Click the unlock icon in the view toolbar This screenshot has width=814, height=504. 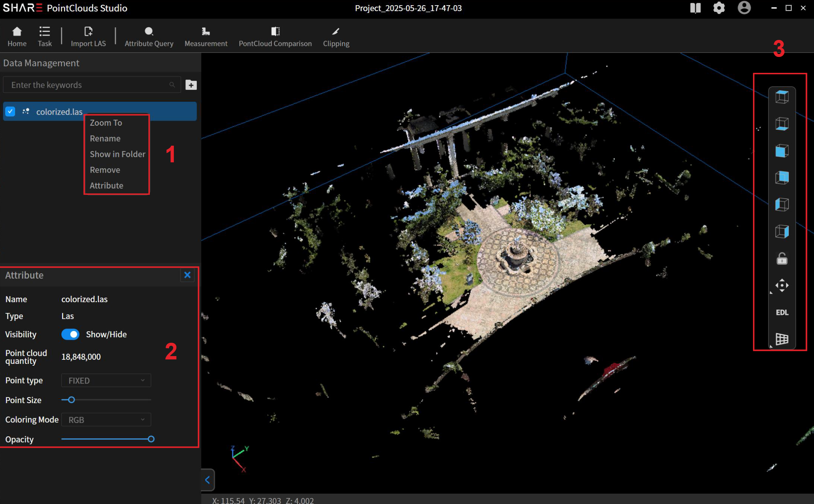pos(782,258)
